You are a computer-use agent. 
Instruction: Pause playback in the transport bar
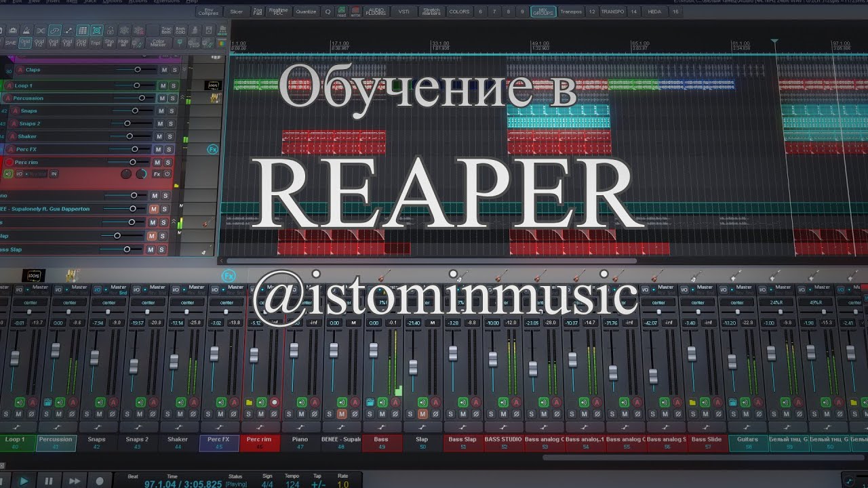coord(49,481)
